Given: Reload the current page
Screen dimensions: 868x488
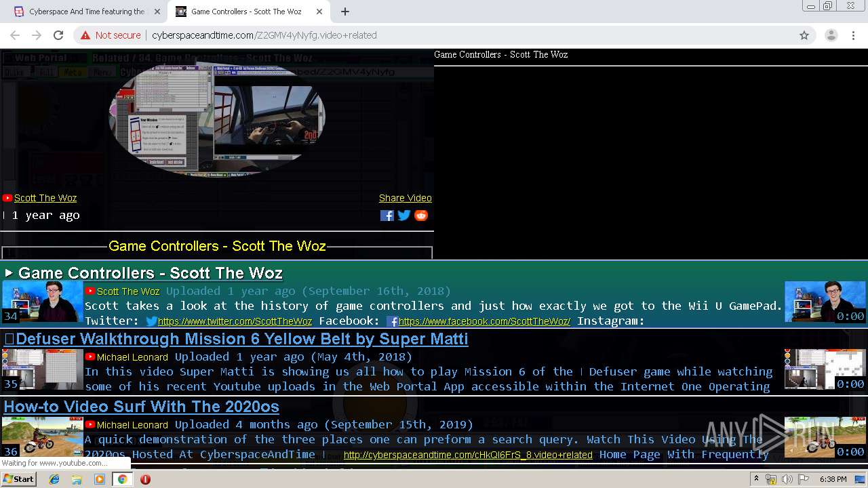Looking at the screenshot, I should (58, 35).
